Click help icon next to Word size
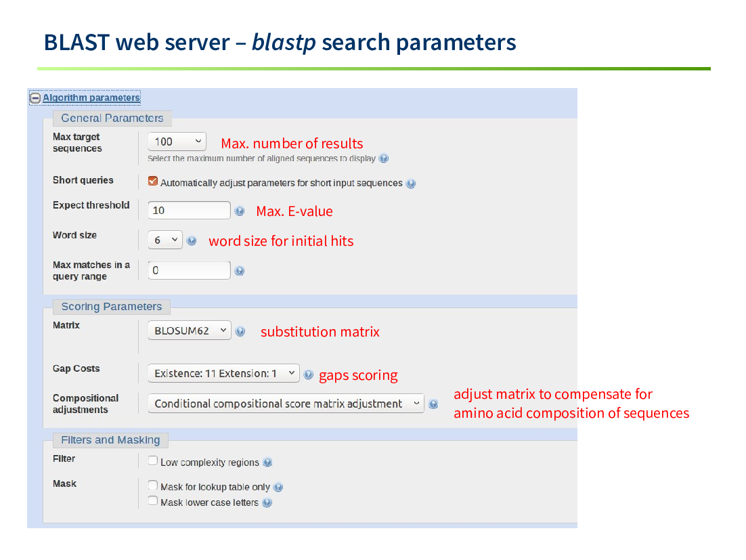 192,241
